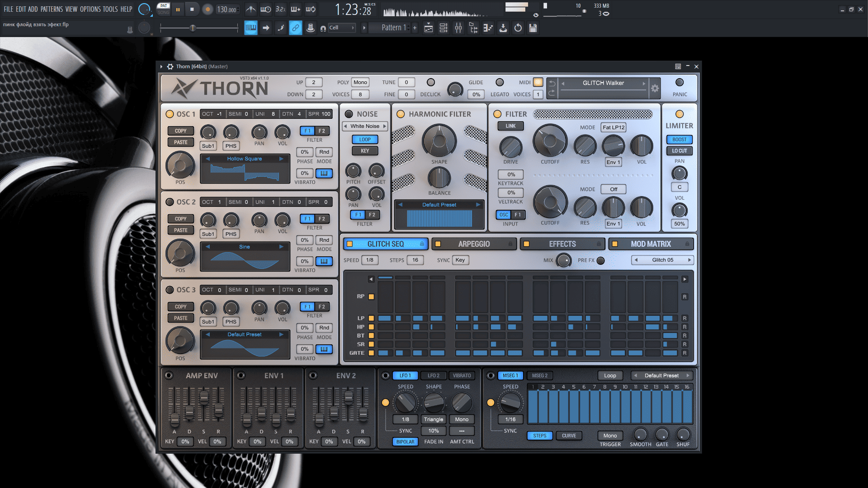Open the POLY Mono mode dropdown

tap(360, 82)
